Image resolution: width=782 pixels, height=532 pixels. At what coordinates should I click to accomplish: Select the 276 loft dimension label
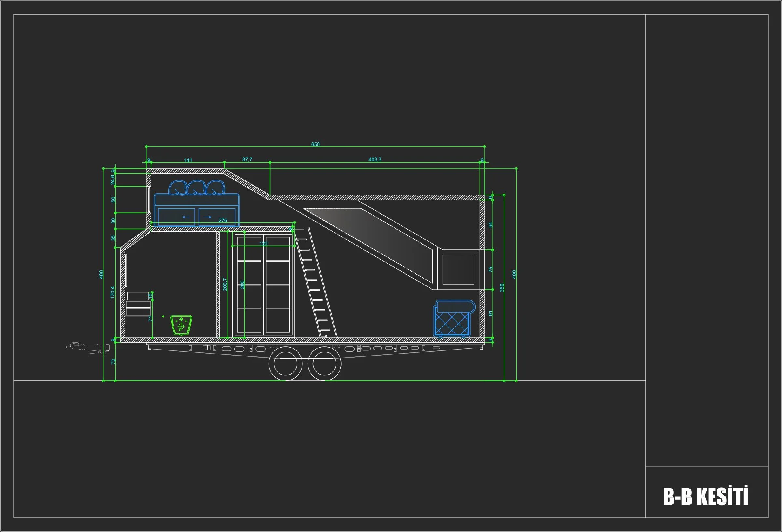click(x=223, y=221)
